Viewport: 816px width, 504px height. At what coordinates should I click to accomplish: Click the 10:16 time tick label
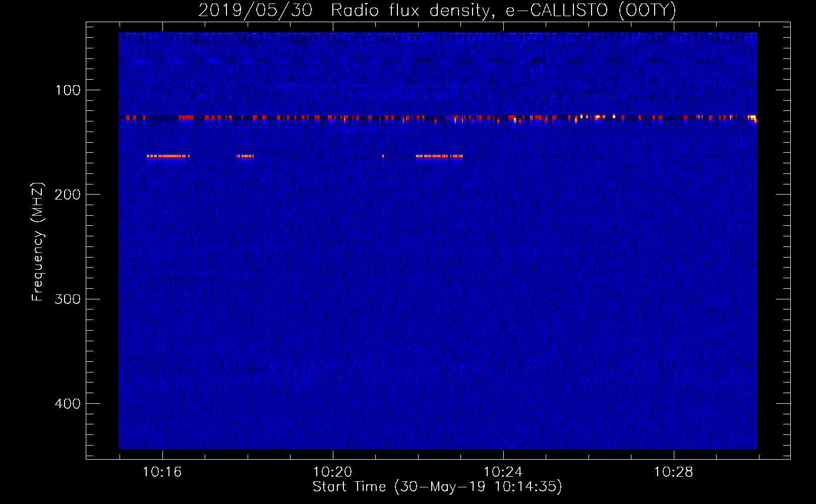(162, 472)
